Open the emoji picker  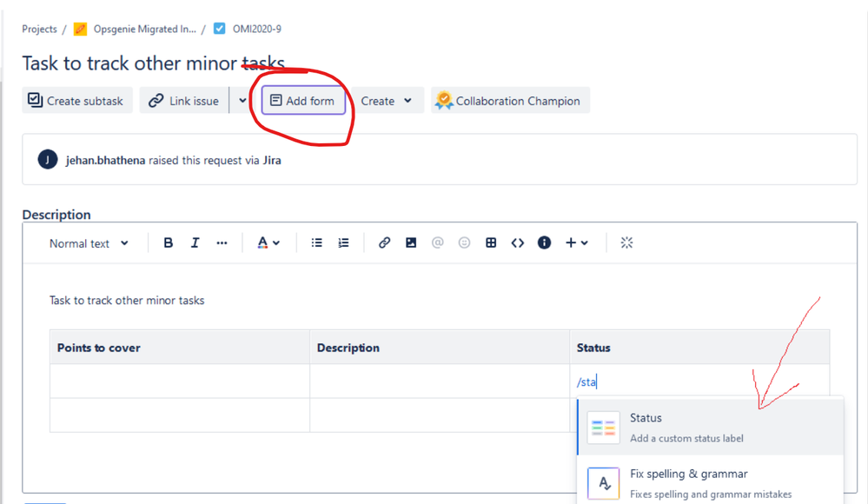464,242
